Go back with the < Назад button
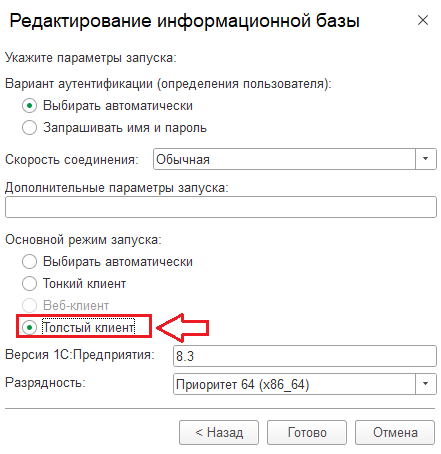 pyautogui.click(x=219, y=432)
